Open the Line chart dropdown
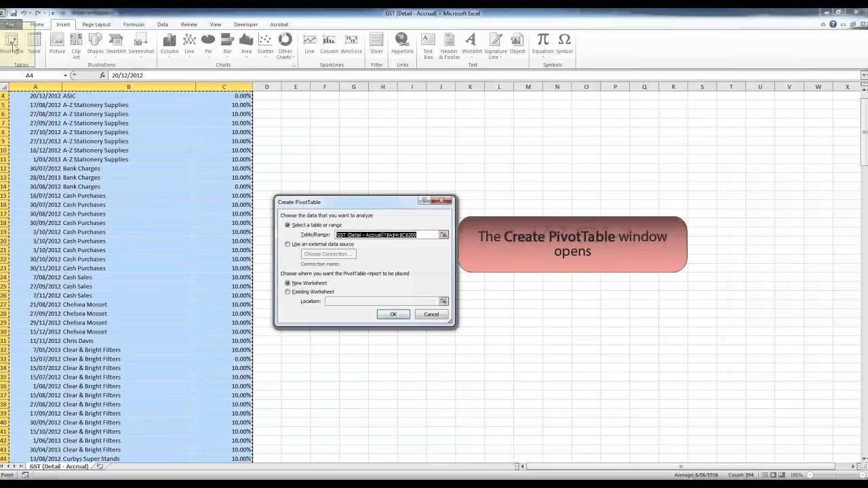The image size is (868, 488). 189,44
